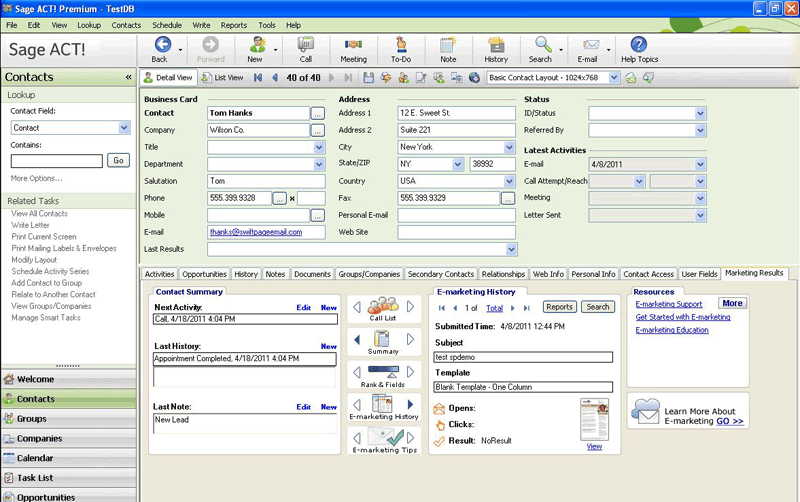Open the Country dropdown

(x=509, y=181)
